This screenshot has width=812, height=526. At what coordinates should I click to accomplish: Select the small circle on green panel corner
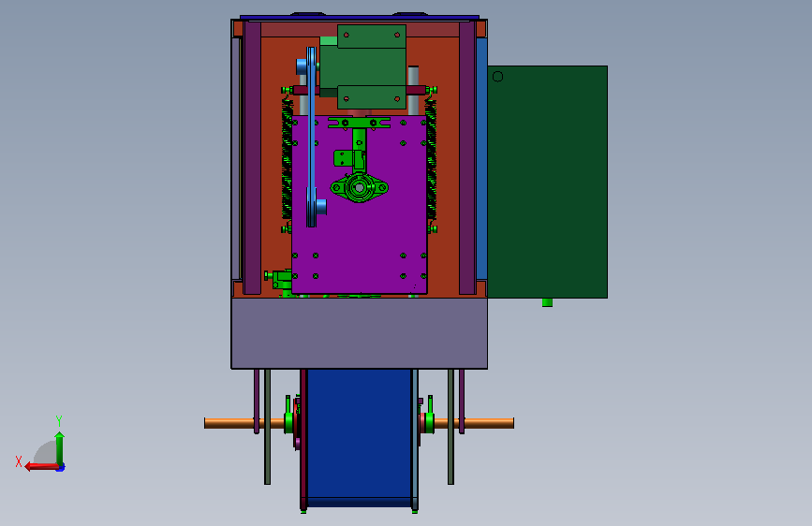tap(497, 77)
